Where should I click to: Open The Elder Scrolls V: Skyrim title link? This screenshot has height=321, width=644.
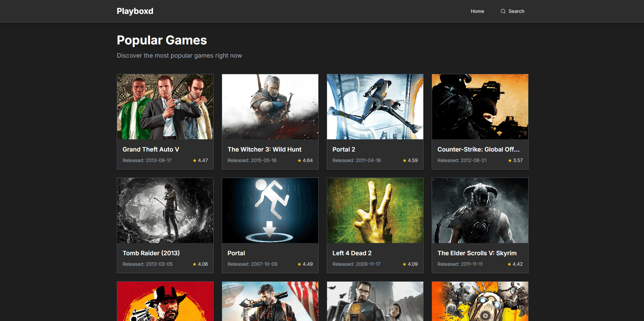tap(477, 253)
